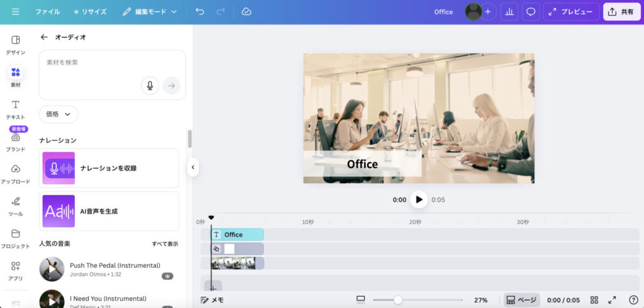
Task: Open the ファイル menu
Action: pos(48,11)
